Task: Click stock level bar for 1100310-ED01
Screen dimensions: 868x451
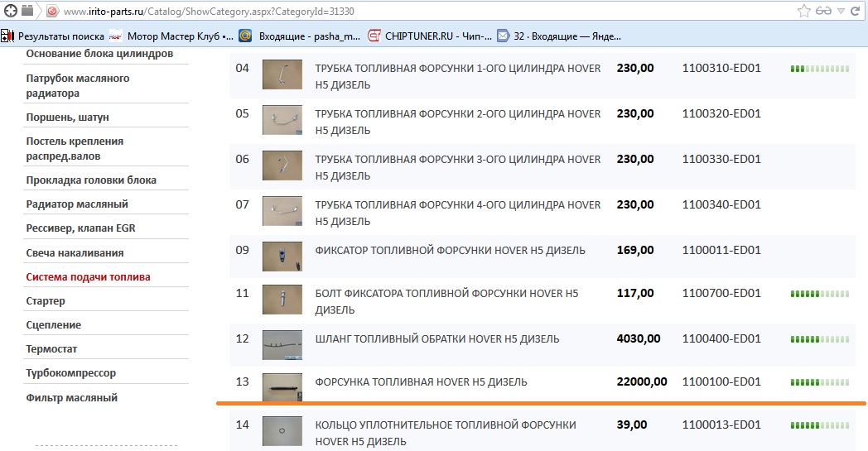Action: (820, 69)
